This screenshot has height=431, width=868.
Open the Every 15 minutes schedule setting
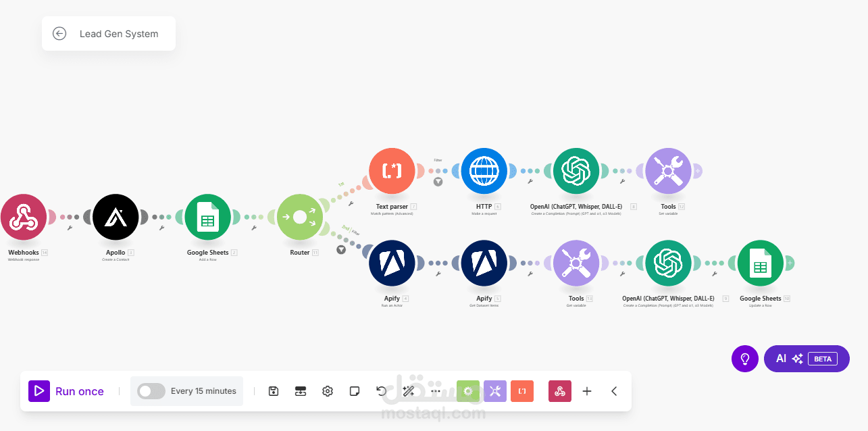203,391
